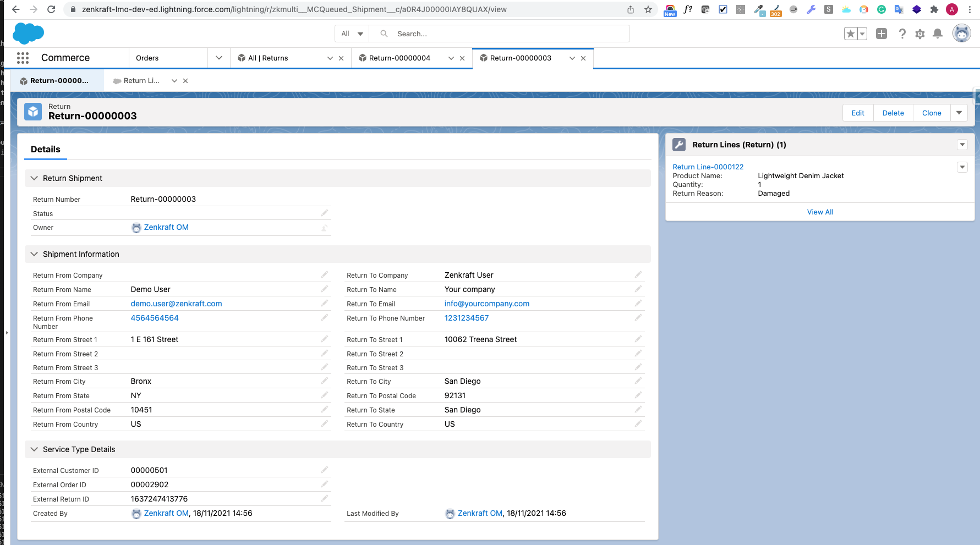Viewport: 980px width, 545px height.
Task: Click the Last Modified By Zenkraft OM link
Action: [480, 513]
